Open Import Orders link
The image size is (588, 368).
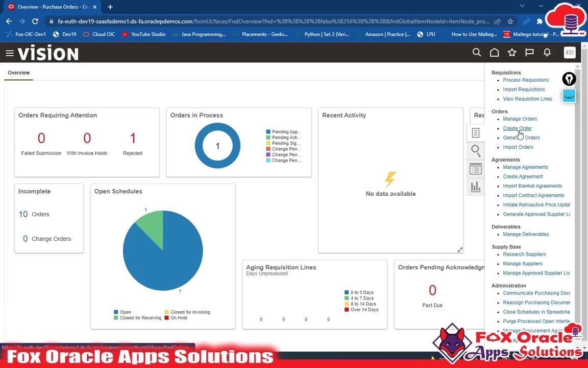(x=518, y=147)
